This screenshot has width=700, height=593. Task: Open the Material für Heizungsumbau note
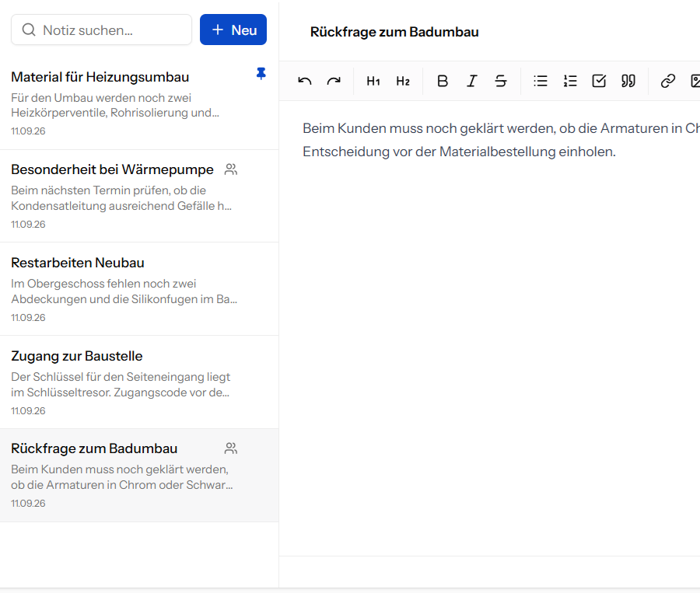(x=139, y=103)
